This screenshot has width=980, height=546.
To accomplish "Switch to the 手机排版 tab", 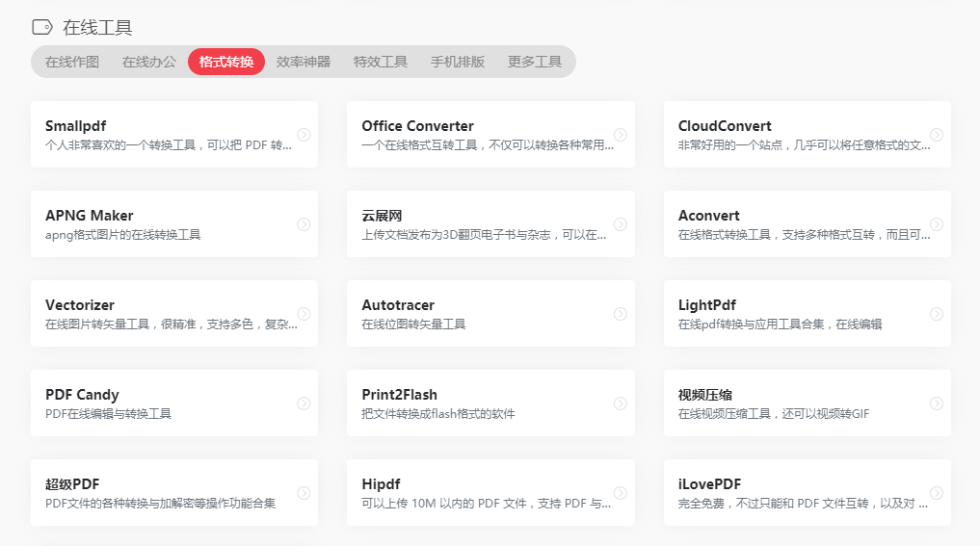I will pos(458,62).
